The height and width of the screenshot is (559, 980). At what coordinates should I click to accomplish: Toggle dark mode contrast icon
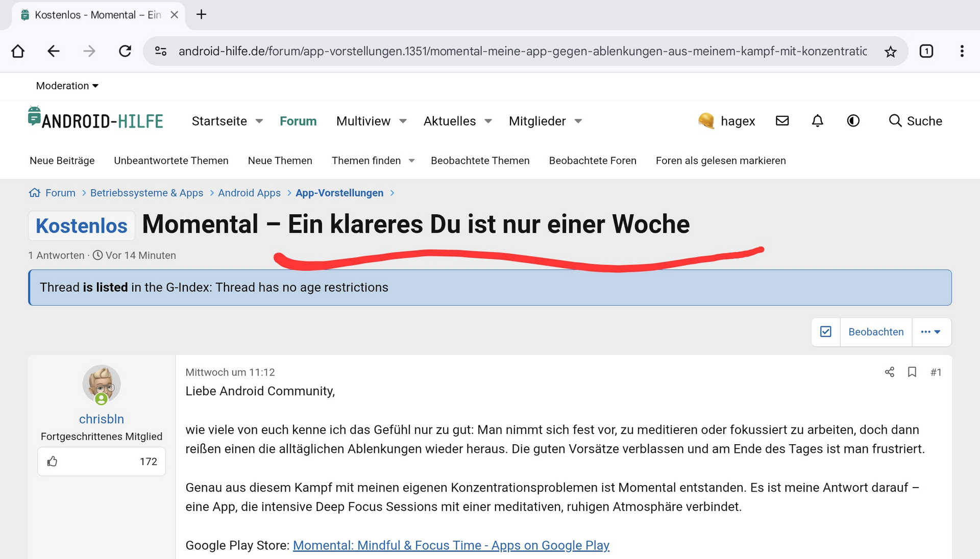(853, 121)
